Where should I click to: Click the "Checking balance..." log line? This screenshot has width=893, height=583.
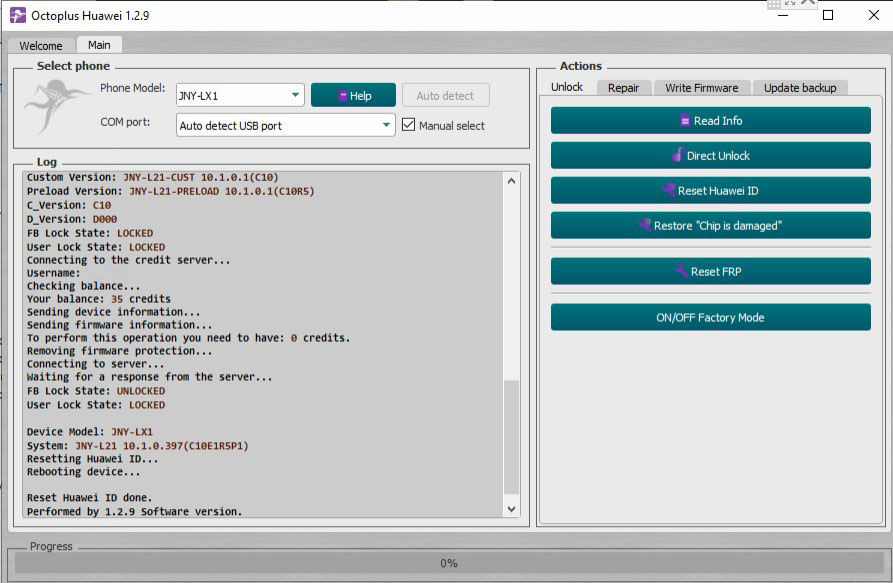pyautogui.click(x=83, y=286)
